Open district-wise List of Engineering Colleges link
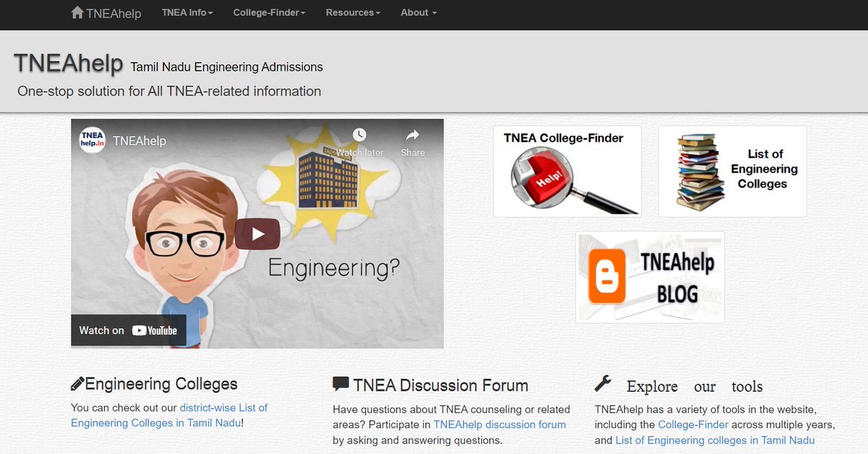The image size is (868, 454). pos(169,416)
